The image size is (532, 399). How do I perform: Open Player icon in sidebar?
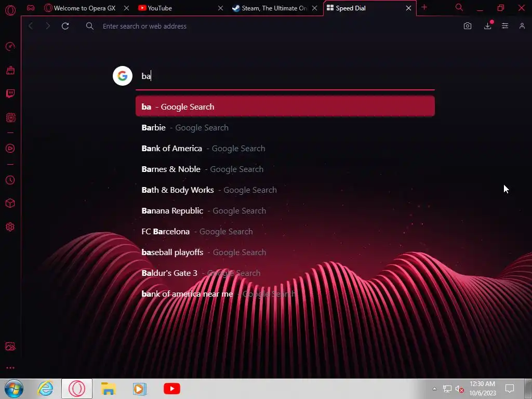10,148
